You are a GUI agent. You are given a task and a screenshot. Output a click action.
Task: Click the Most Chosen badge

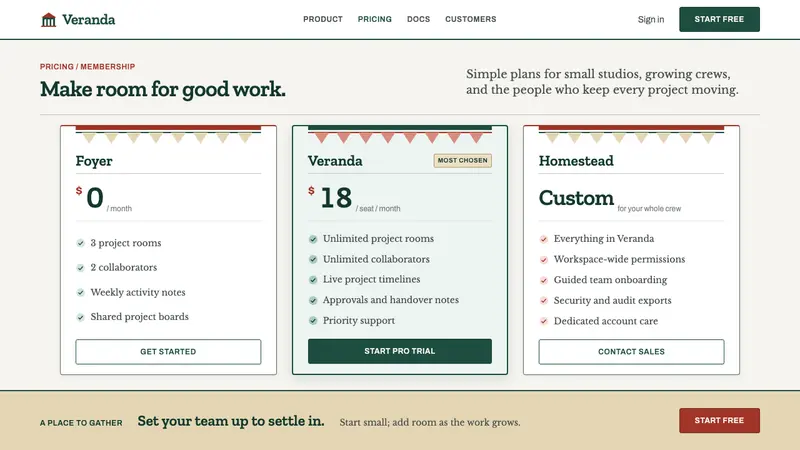[462, 160]
